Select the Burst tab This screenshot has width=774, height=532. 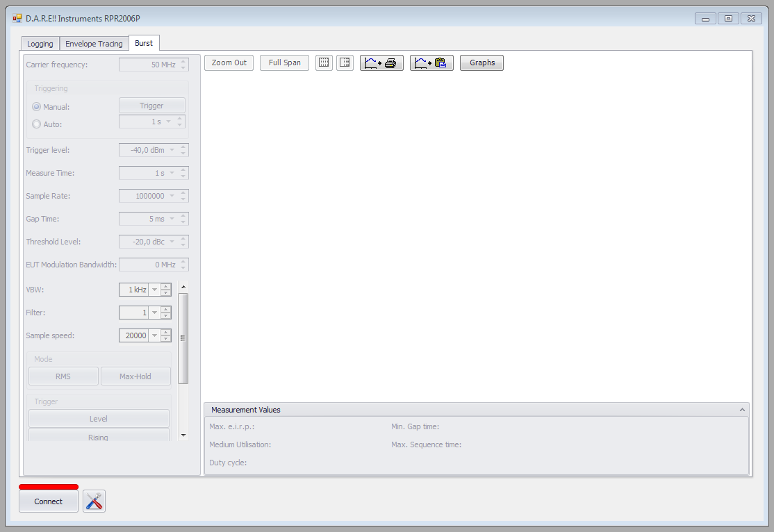tap(144, 43)
